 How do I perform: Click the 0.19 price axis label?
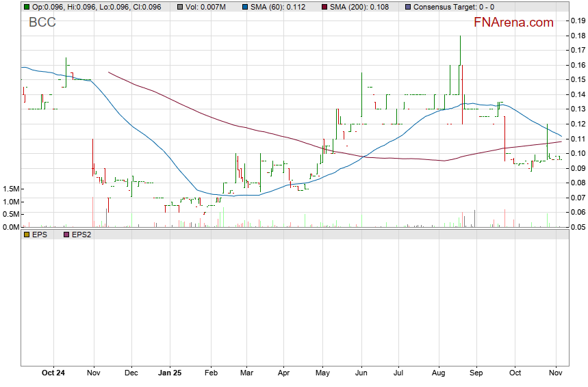pos(576,21)
